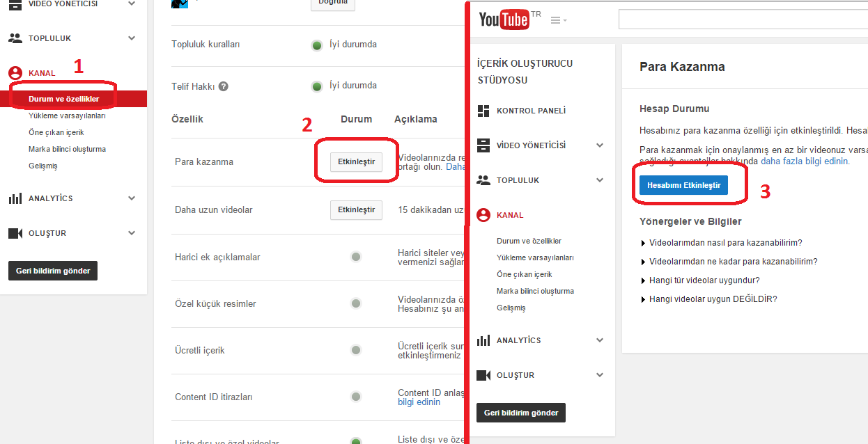Expand Video Yöneticisi chevron in right window
Viewport: 868px width, 444px height.
600,145
